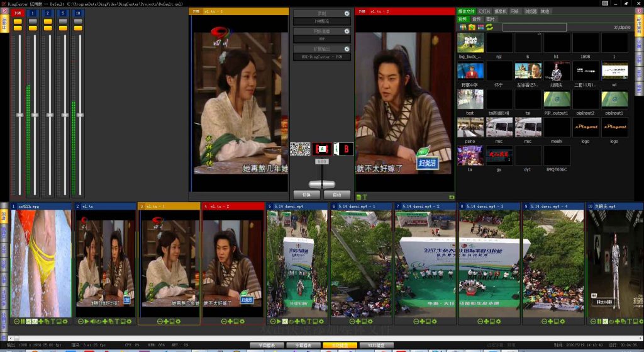Click the audio channel 2 volume fader
Screen dimensions: 644x352
pyautogui.click(x=48, y=115)
